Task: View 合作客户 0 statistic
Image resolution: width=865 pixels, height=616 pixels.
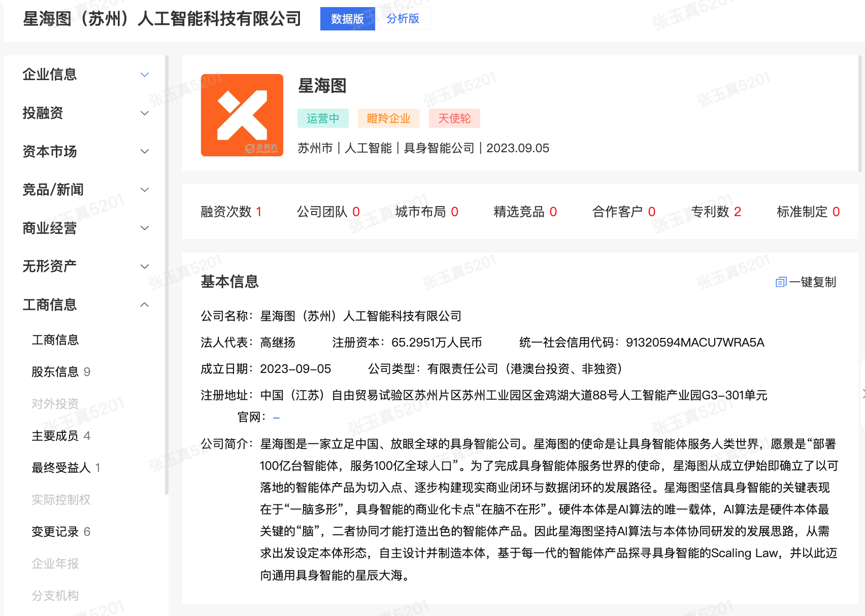Action: pyautogui.click(x=624, y=212)
